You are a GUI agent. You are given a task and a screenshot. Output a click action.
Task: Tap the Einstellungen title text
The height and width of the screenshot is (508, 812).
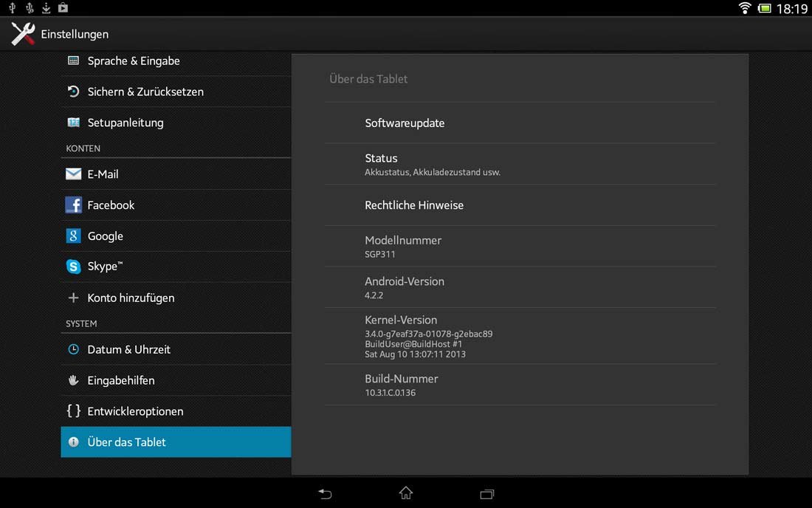[x=75, y=34]
